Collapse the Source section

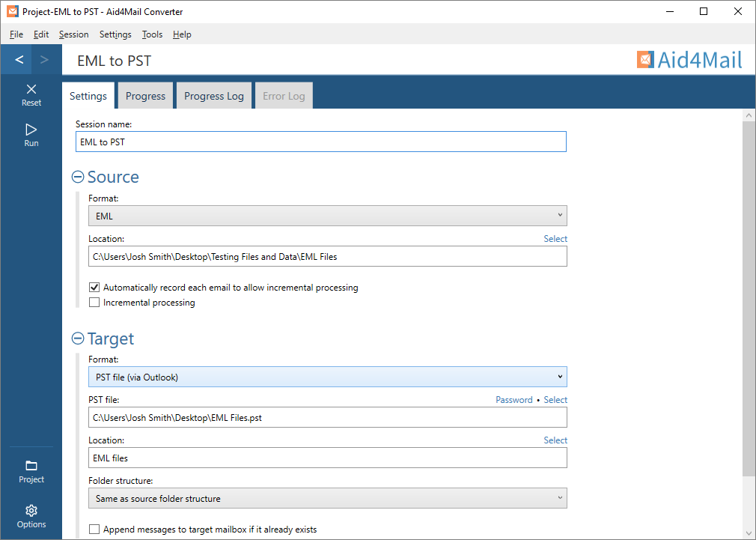[78, 178]
